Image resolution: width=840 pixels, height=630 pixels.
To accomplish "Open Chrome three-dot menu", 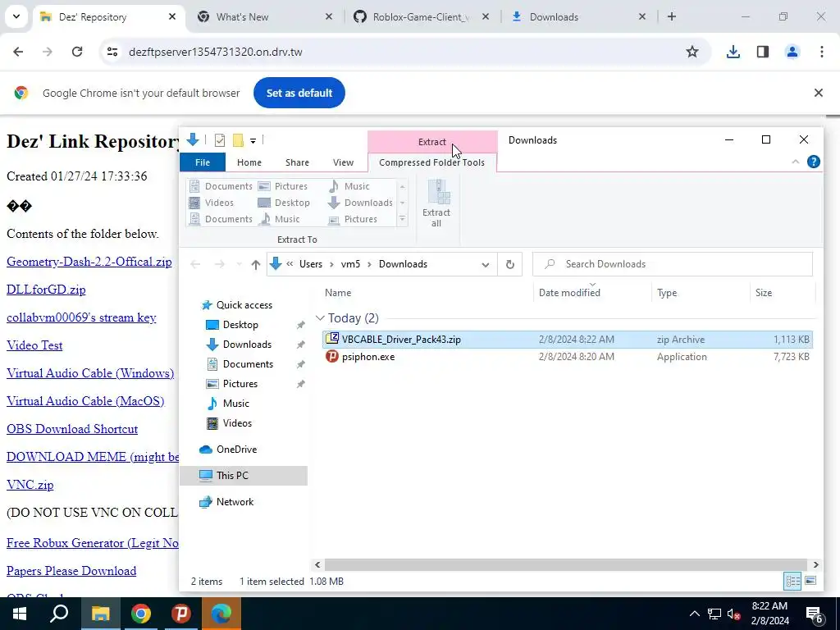I will 822,52.
